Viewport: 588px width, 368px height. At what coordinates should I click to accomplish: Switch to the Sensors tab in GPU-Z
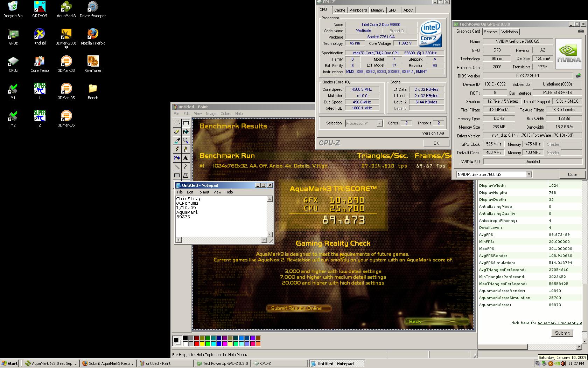491,32
